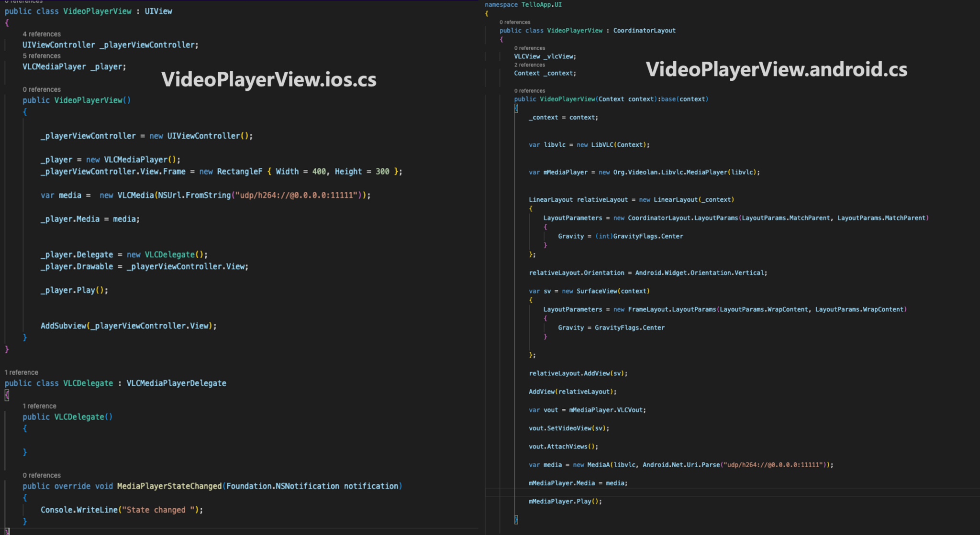The width and height of the screenshot is (980, 535).
Task: Open the '5 references' CodeLens above VLCMediaPlayer _player
Action: point(42,56)
